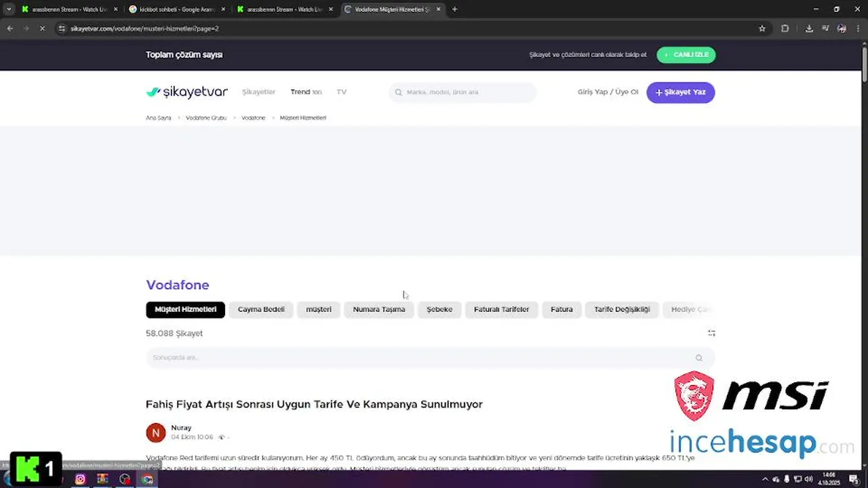Screen dimensions: 868x488
Task: Click the CANLI İZLE button
Action: (686, 55)
